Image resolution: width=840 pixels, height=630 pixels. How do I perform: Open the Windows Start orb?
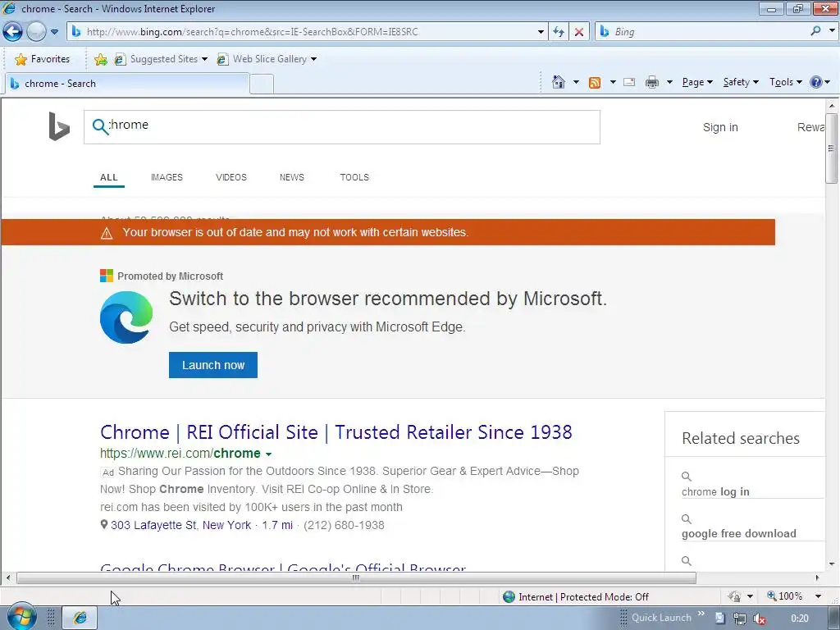(x=21, y=618)
